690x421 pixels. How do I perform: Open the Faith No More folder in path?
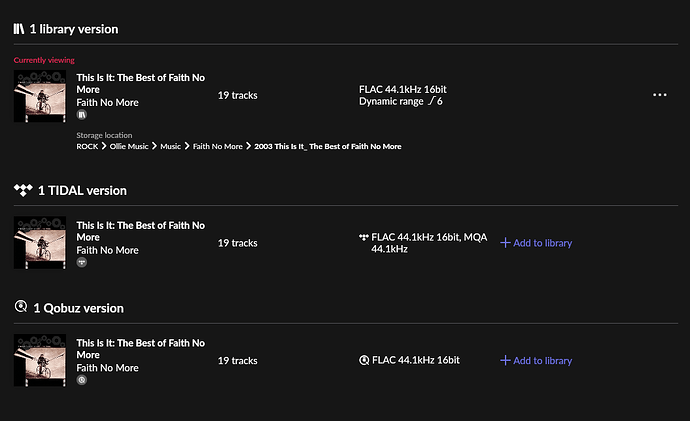[x=217, y=146]
